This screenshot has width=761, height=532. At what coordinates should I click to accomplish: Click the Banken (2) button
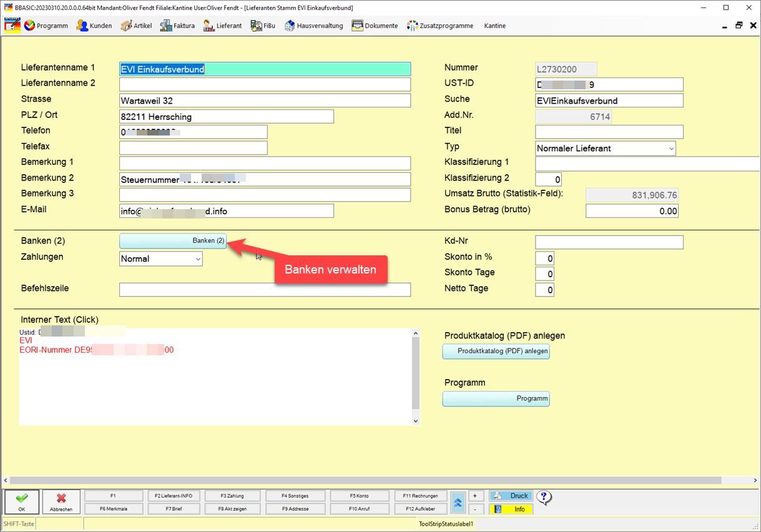pyautogui.click(x=173, y=241)
